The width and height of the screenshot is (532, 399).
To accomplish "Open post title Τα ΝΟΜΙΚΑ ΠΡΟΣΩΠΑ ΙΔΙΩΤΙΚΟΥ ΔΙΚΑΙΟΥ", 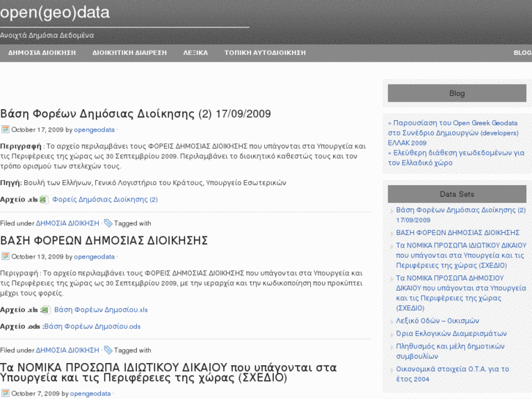I will tap(168, 373).
